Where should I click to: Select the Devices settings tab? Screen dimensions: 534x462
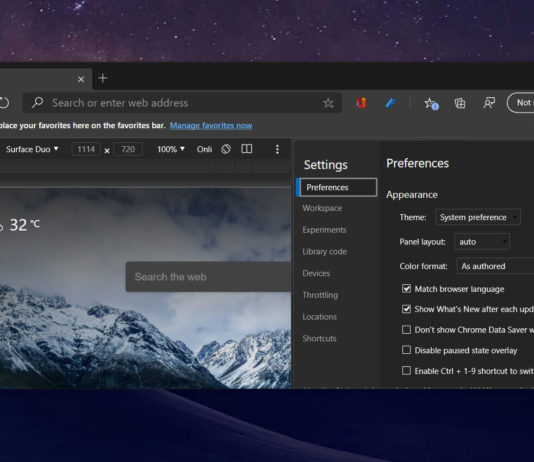(316, 273)
